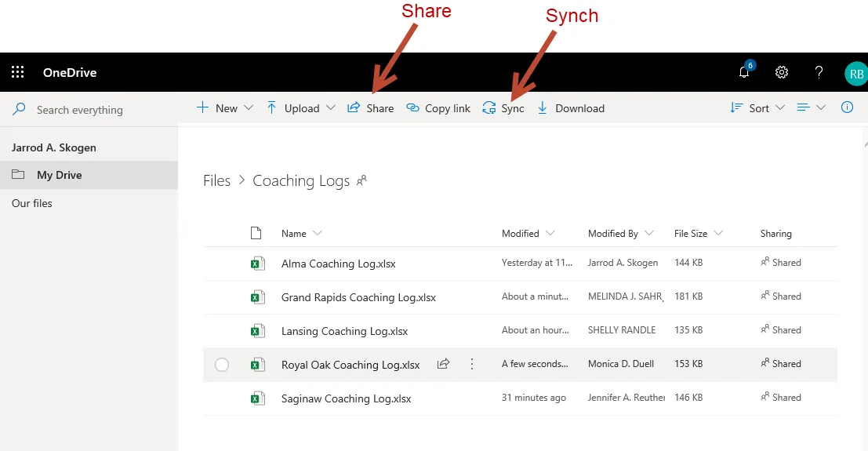Open the settings gear
Image resolution: width=868 pixels, height=451 pixels.
(x=782, y=72)
